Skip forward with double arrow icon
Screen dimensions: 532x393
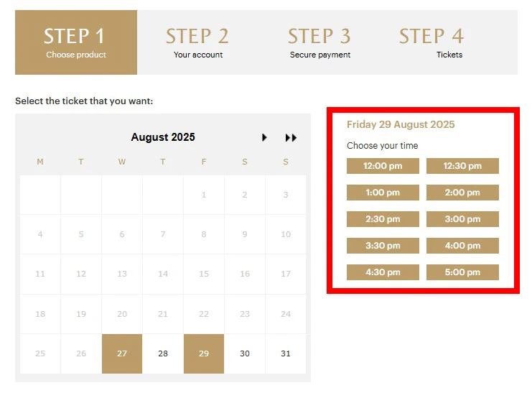(x=291, y=137)
